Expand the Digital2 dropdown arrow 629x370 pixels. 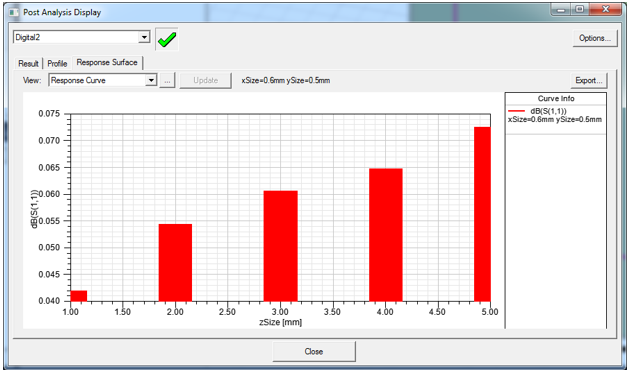pyautogui.click(x=144, y=37)
